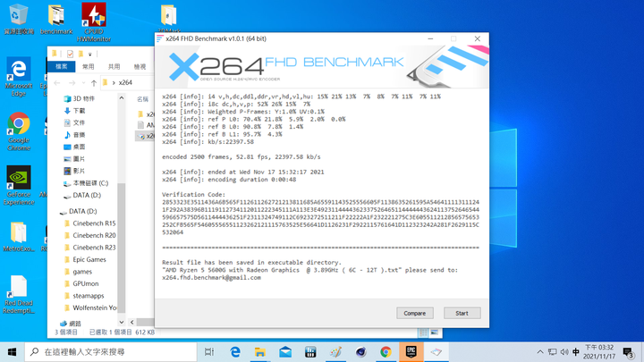Go back in File Explorer navigation
The width and height of the screenshot is (644, 362).
tap(57, 83)
